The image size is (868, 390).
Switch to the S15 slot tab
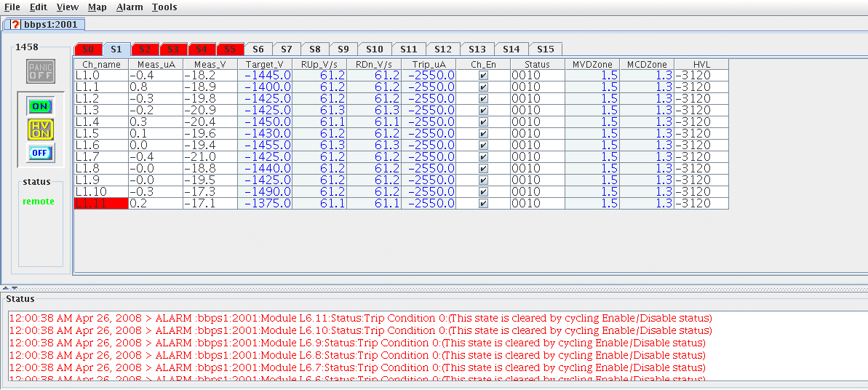546,49
